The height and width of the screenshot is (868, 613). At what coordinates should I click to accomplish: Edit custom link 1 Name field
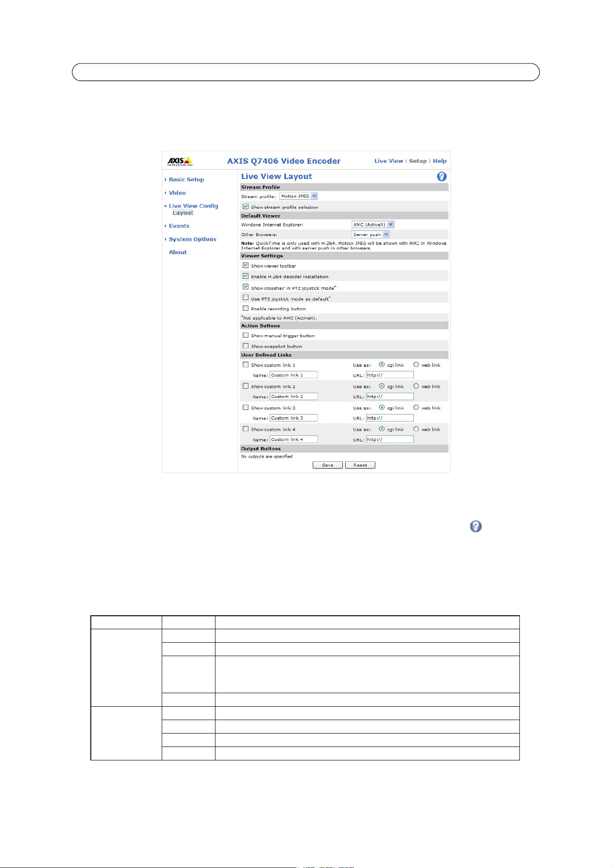[x=294, y=375]
